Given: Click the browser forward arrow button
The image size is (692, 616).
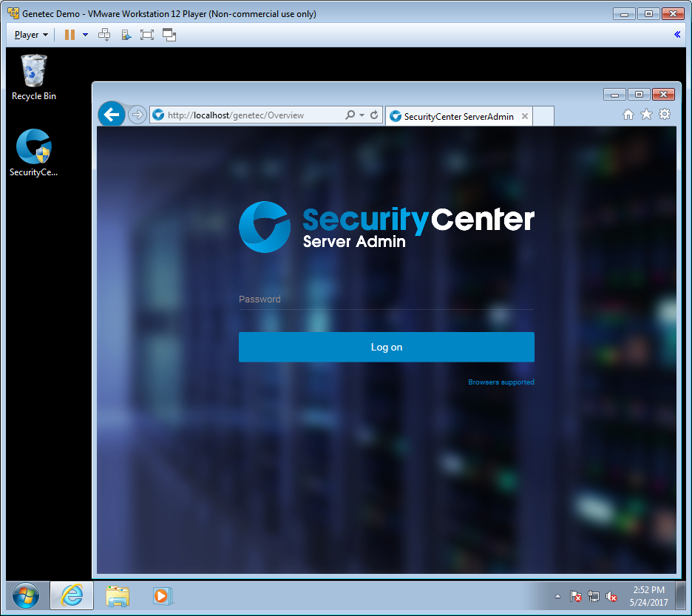Looking at the screenshot, I should [x=138, y=115].
